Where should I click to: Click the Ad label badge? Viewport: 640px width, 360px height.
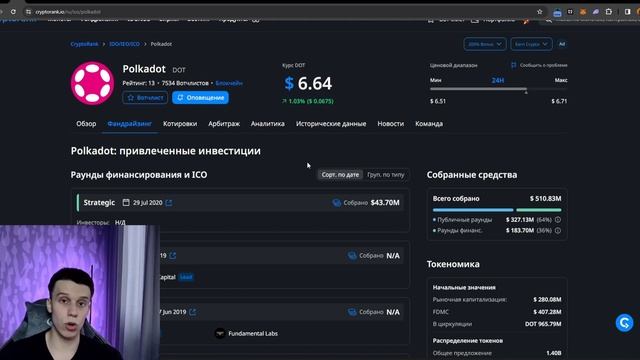pos(562,44)
